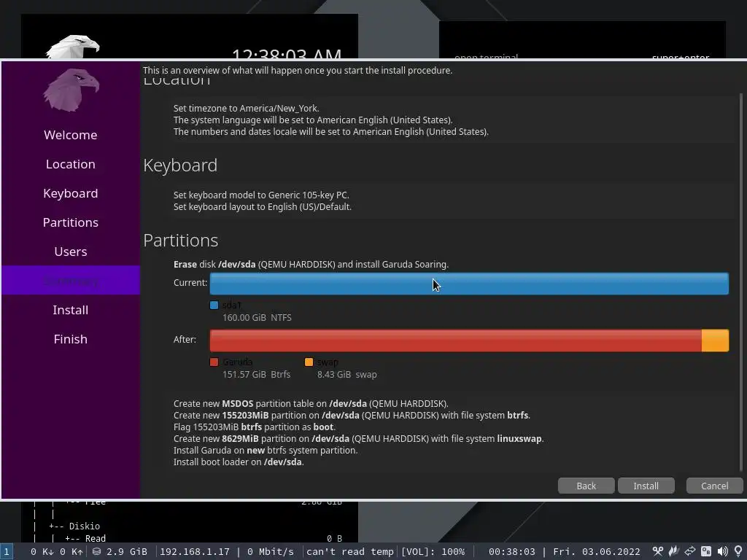Click '151.57 GiB Btrfs' partition label
Screen dimensions: 747x560
coord(256,374)
